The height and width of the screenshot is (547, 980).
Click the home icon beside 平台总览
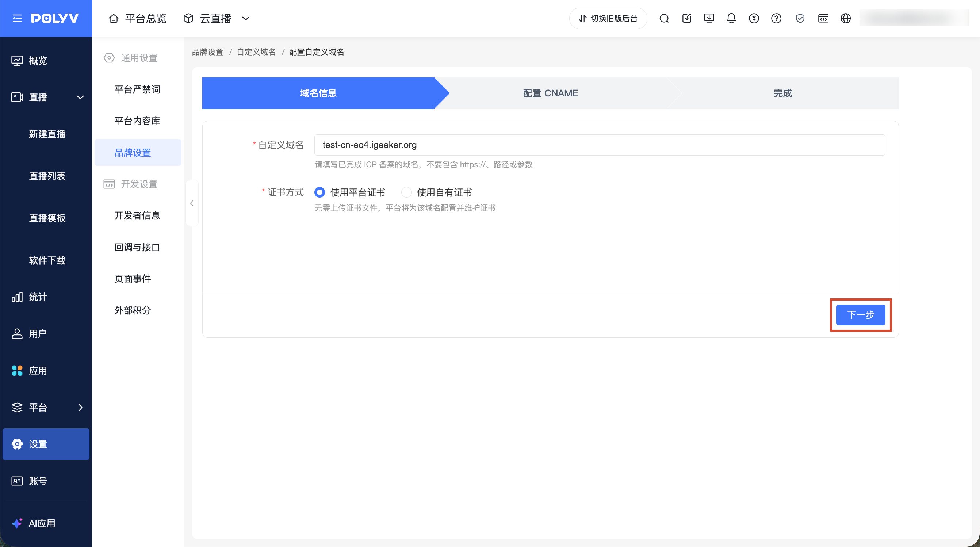pyautogui.click(x=113, y=18)
